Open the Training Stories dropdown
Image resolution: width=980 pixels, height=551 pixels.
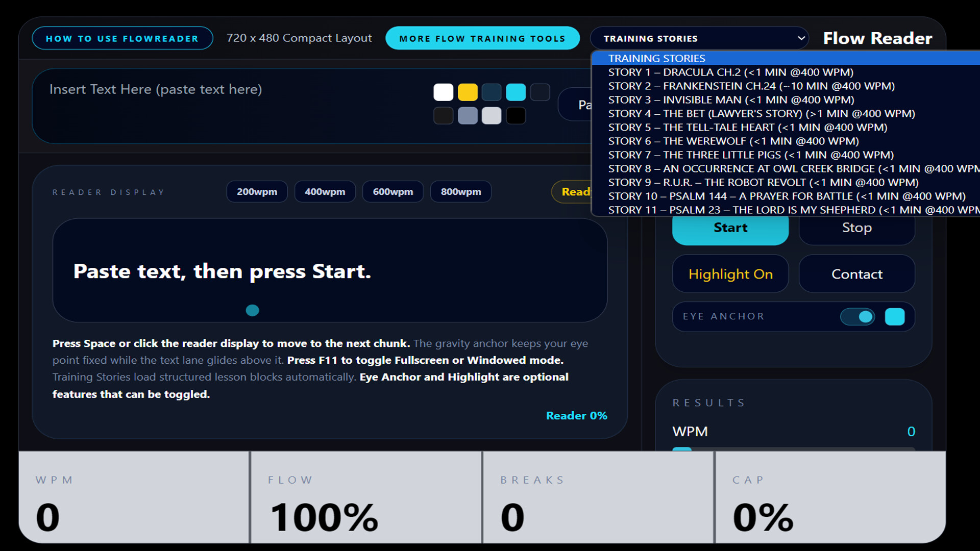pyautogui.click(x=699, y=38)
